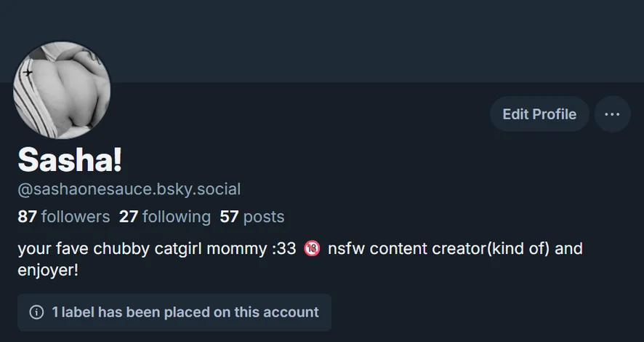Click the word "enjoyer!" in the bio
The image size is (644, 342).
[47, 270]
